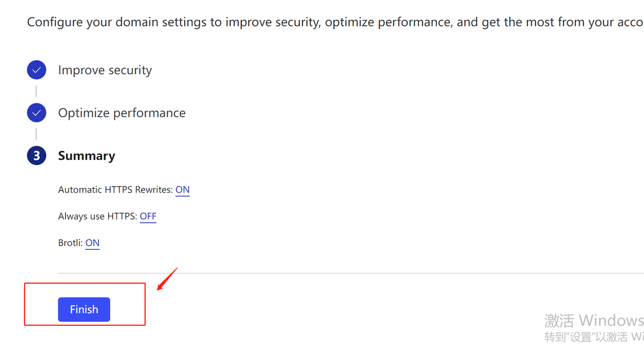This screenshot has width=644, height=345.
Task: Click the Always use HTTPS label text
Action: (x=97, y=216)
